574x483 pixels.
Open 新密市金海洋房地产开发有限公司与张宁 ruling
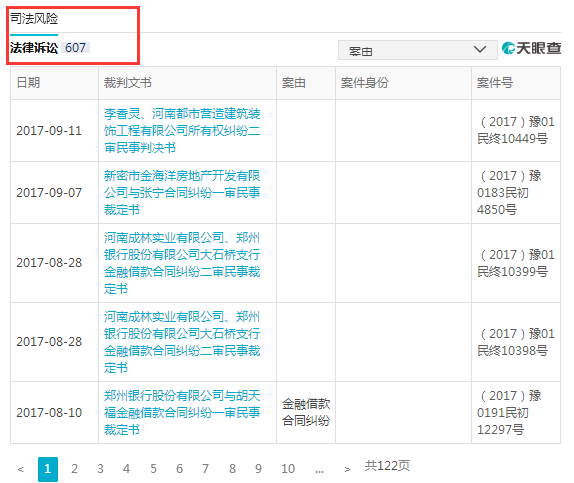coord(182,193)
